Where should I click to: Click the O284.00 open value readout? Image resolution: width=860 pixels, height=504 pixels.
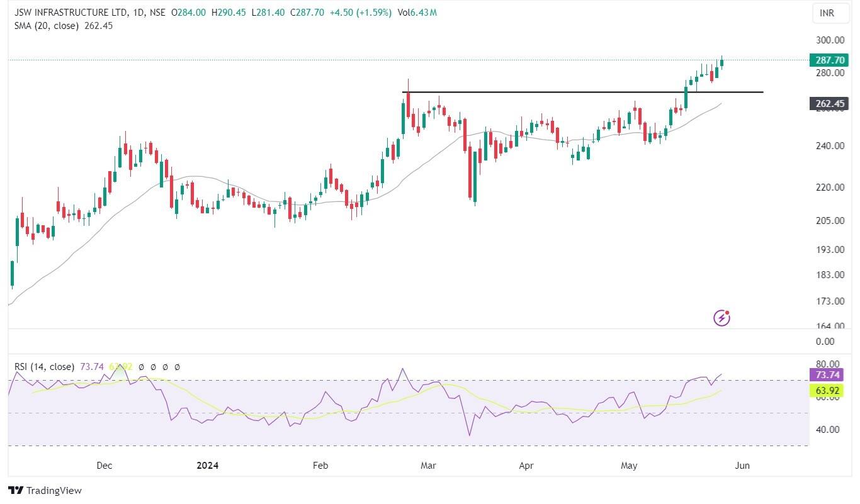(x=188, y=13)
